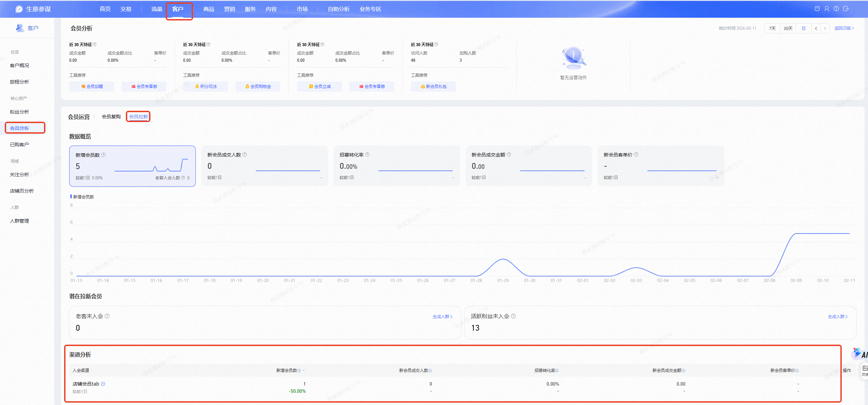Sort by 新增会员数 column arrow
The height and width of the screenshot is (405, 868).
(x=304, y=371)
